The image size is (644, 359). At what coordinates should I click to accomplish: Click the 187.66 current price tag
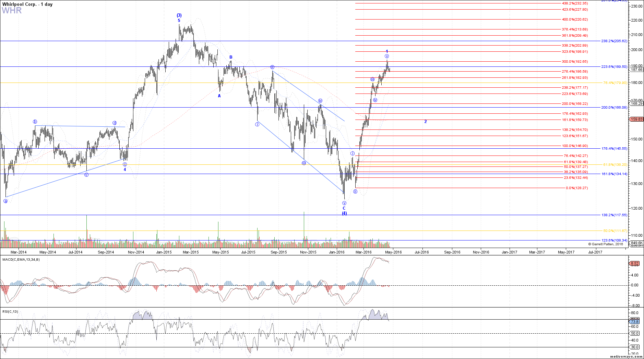coord(636,70)
